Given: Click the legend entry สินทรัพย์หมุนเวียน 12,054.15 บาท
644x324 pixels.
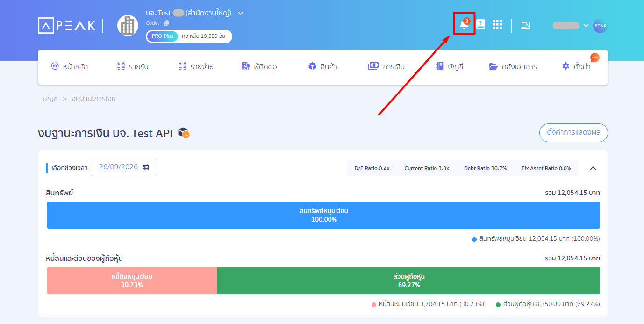Looking at the screenshot, I should point(536,239).
